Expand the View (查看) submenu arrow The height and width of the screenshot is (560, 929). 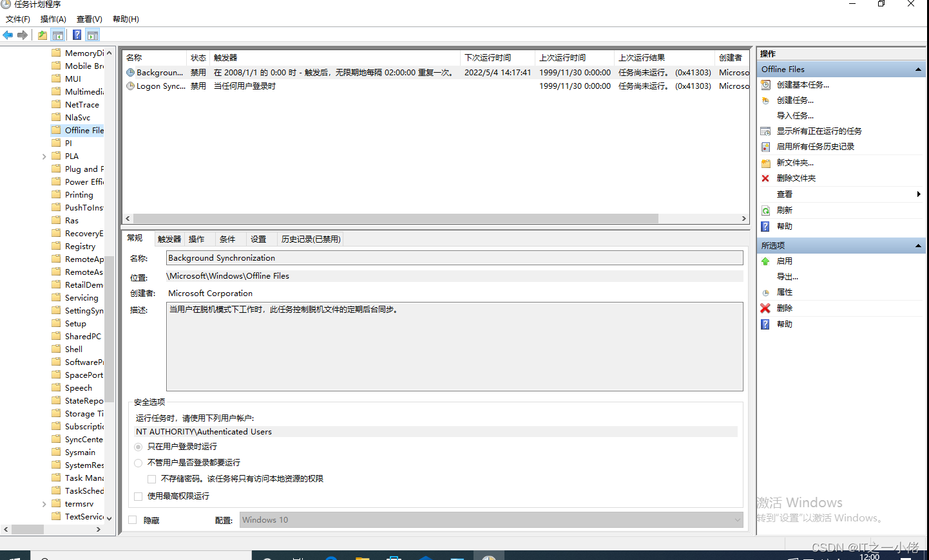(919, 194)
